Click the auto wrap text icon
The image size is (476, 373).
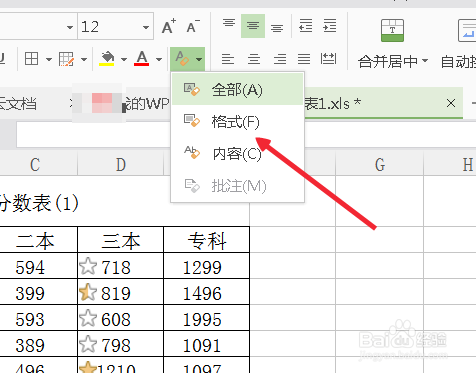click(x=467, y=30)
